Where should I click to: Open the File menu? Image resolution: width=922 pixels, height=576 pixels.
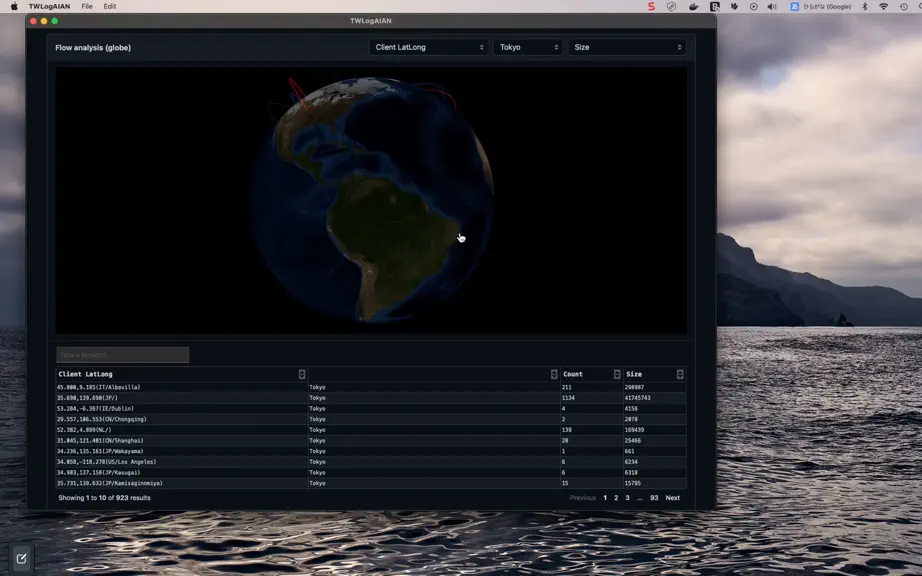coord(87,6)
